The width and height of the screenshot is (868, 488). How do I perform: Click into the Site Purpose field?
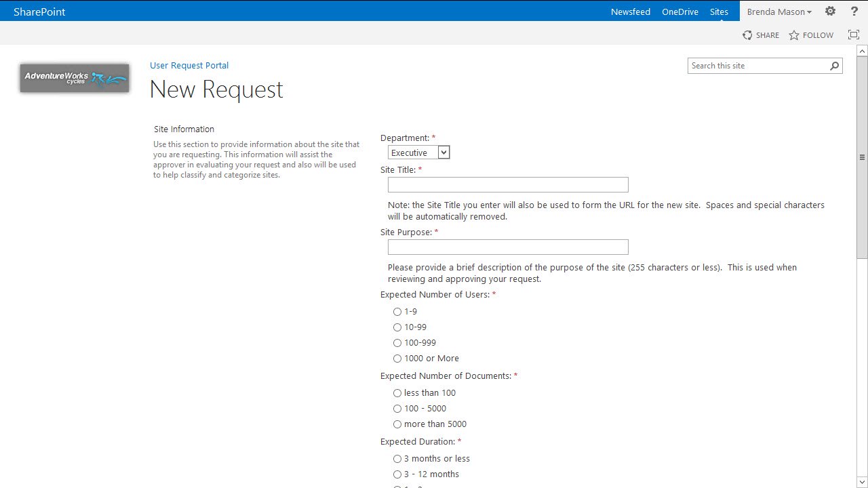point(508,247)
